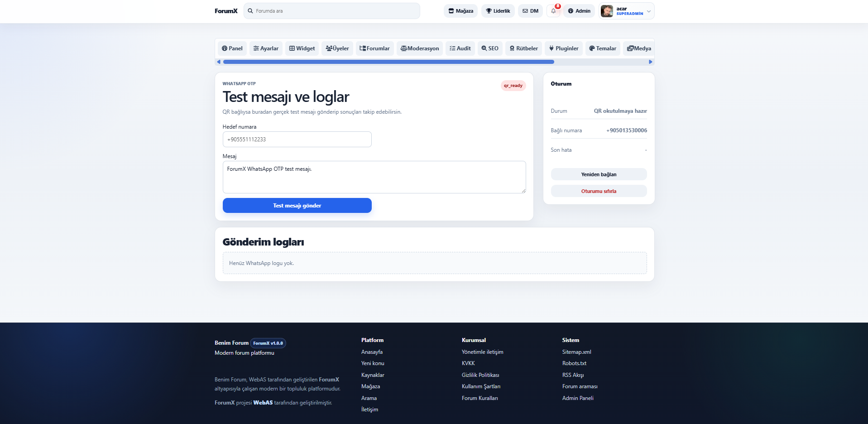Screen dimensions: 868x424
Task: Click the DM envelope icon
Action: click(x=525, y=11)
